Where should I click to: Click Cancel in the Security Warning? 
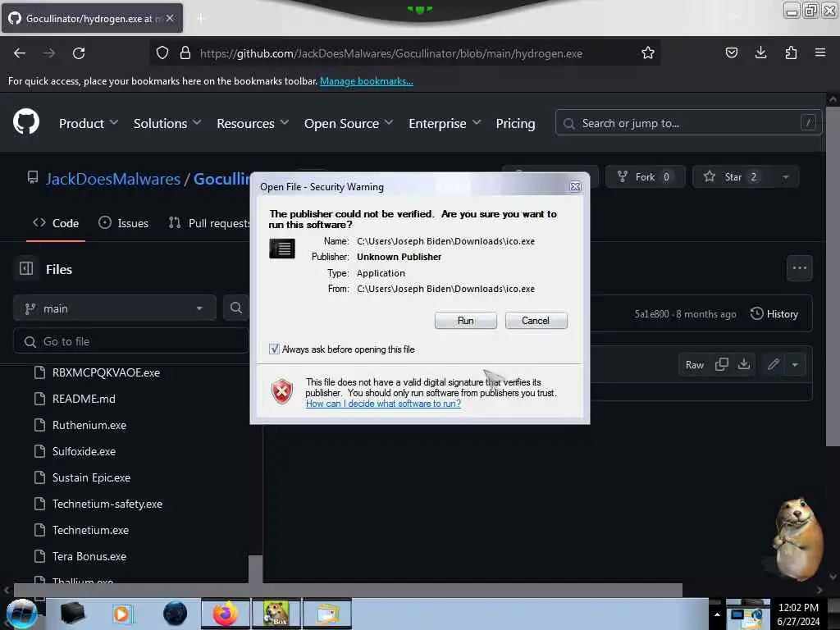point(536,321)
